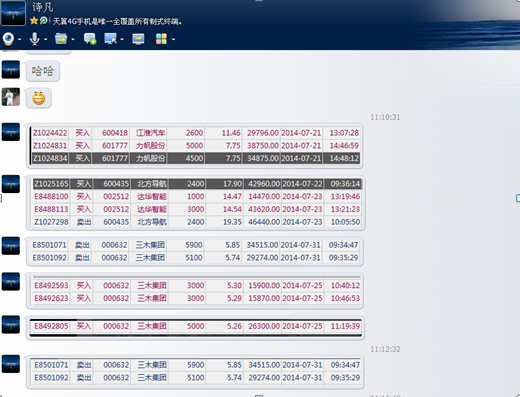The height and width of the screenshot is (397, 520).
Task: Open the colorful apps grid icon
Action: (x=161, y=39)
